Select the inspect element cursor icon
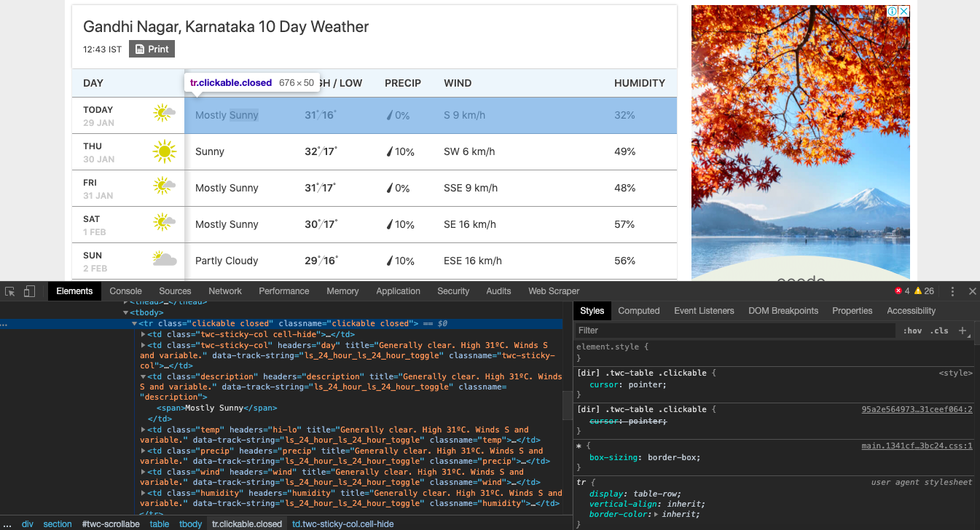The height and width of the screenshot is (530, 980). pyautogui.click(x=10, y=290)
